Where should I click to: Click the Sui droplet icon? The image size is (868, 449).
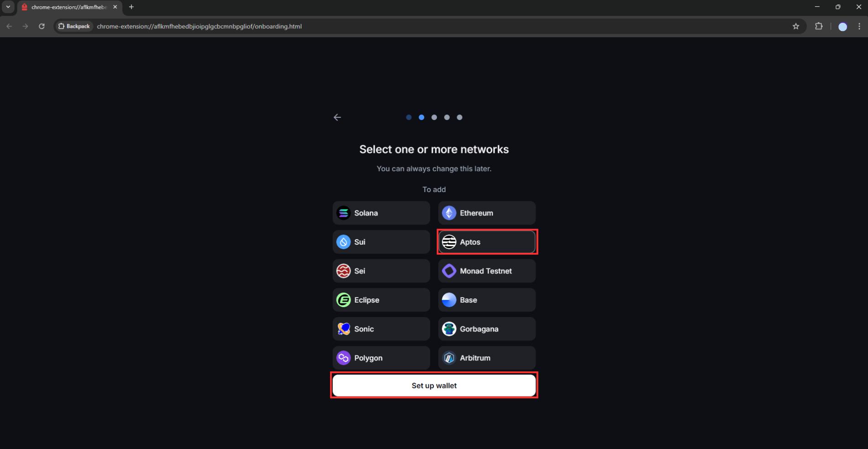pyautogui.click(x=343, y=242)
